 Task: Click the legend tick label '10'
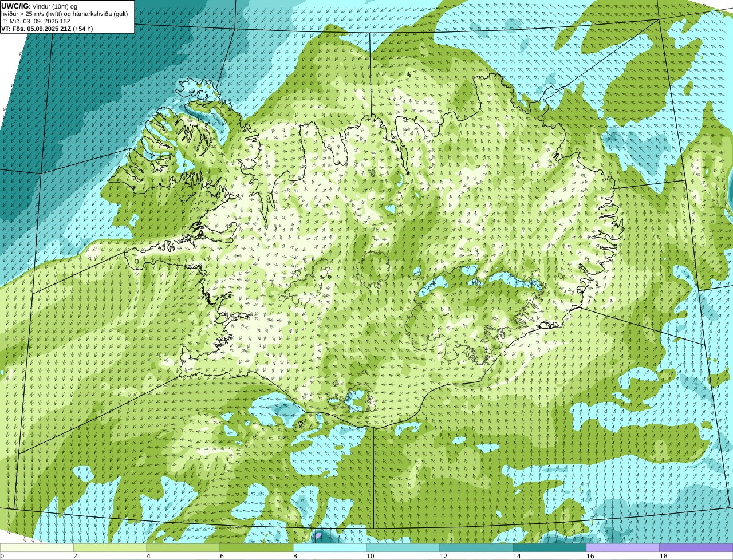[370, 556]
